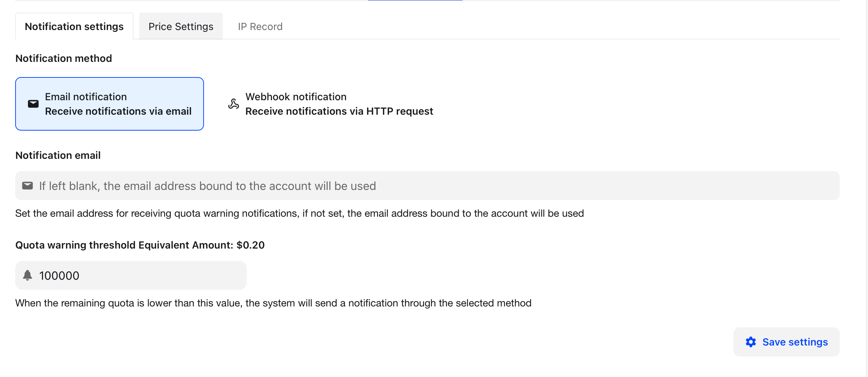Click the "Receive notifications via HTTP request" text

point(339,111)
